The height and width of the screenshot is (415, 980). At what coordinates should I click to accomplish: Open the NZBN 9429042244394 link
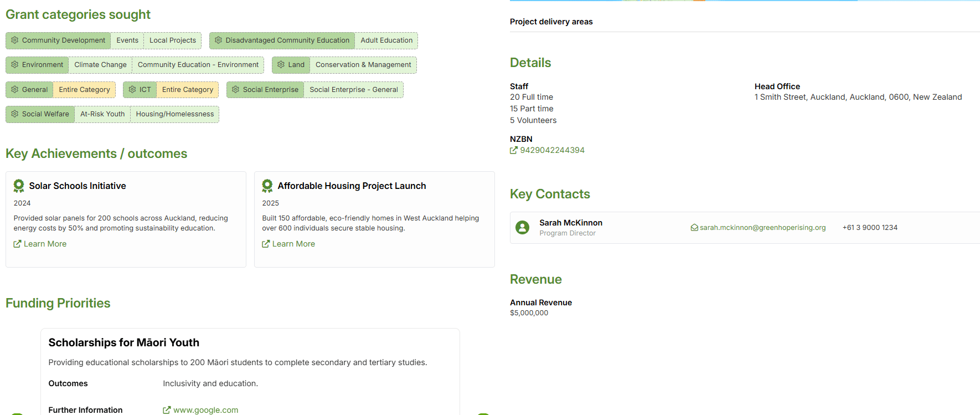click(x=552, y=150)
